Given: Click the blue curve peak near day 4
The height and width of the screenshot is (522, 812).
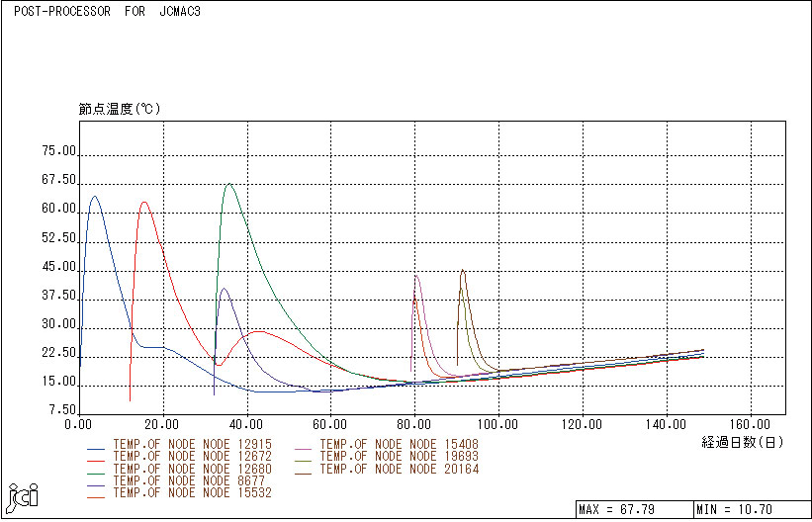Looking at the screenshot, I should tap(94, 197).
